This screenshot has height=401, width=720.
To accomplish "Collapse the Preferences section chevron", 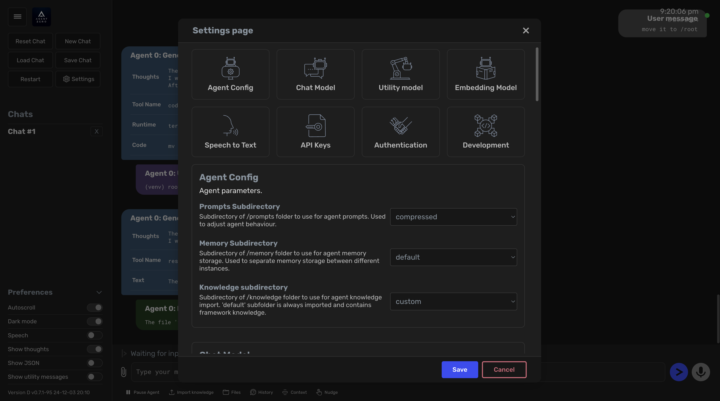I will (x=97, y=292).
